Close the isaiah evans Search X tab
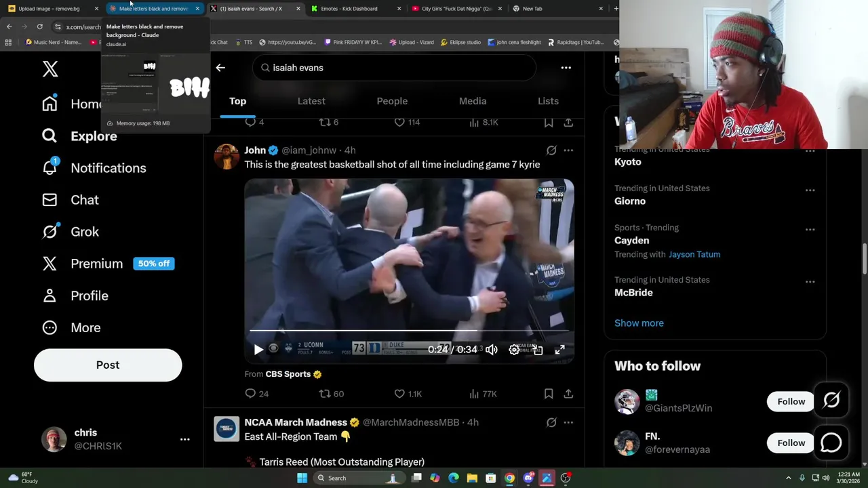The image size is (868, 488). 298,9
